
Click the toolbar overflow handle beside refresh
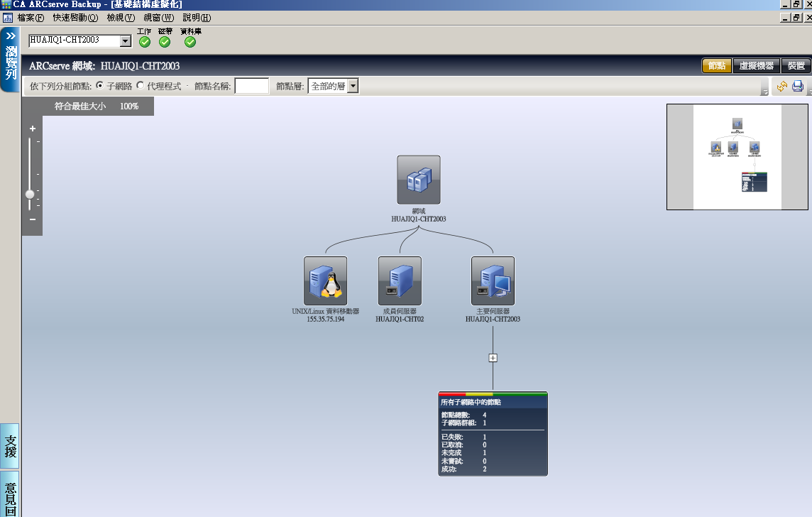click(x=764, y=87)
